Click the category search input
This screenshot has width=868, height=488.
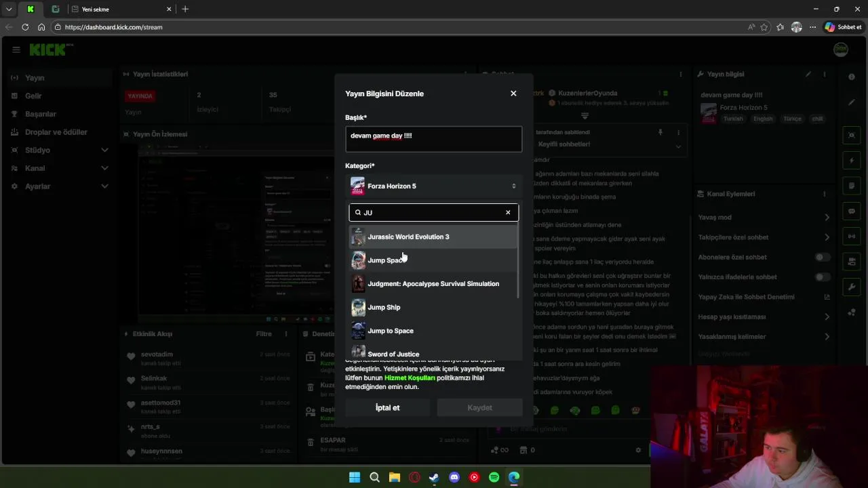click(x=433, y=212)
